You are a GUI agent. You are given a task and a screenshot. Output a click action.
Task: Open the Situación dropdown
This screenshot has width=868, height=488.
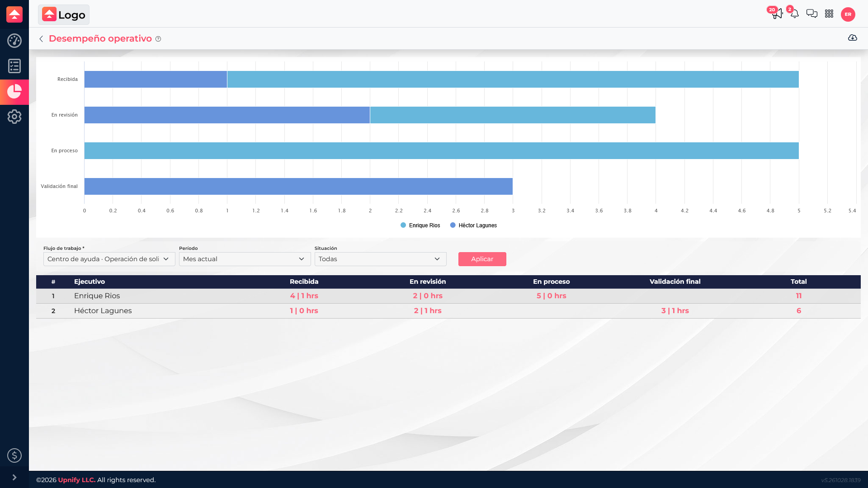point(381,259)
